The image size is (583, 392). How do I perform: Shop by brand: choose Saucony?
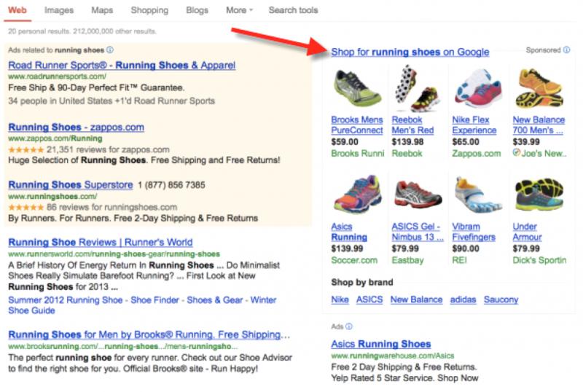pos(501,299)
